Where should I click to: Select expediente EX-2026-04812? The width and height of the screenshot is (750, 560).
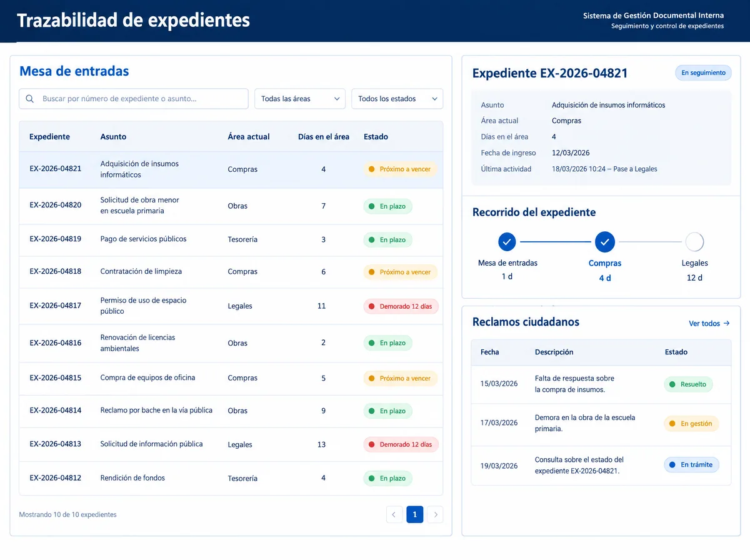[231, 478]
